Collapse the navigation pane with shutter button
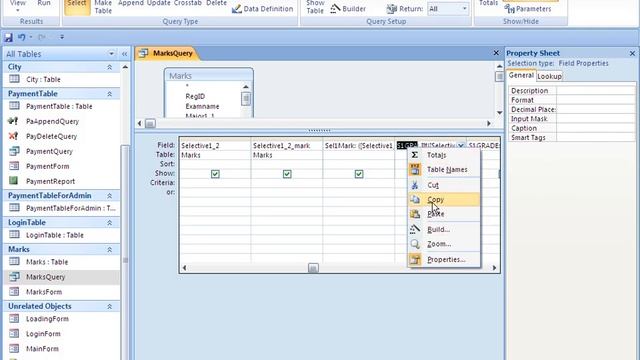The image size is (640, 360). [x=124, y=54]
